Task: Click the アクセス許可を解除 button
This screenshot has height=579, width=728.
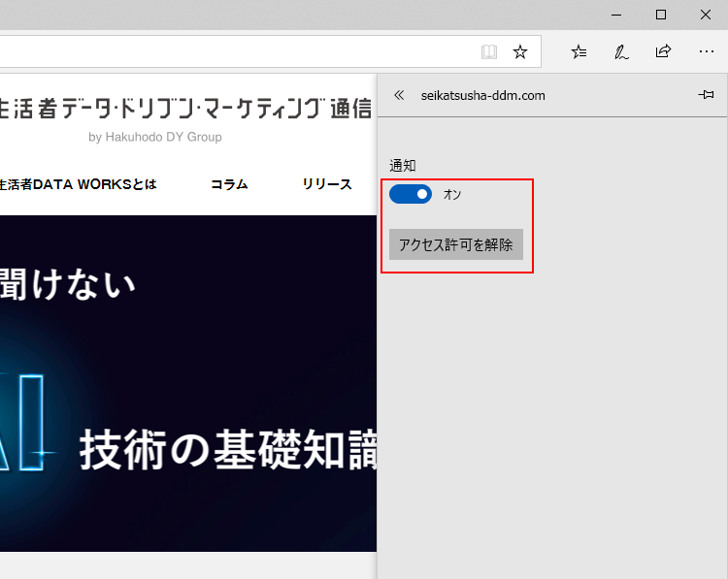Action: tap(456, 244)
